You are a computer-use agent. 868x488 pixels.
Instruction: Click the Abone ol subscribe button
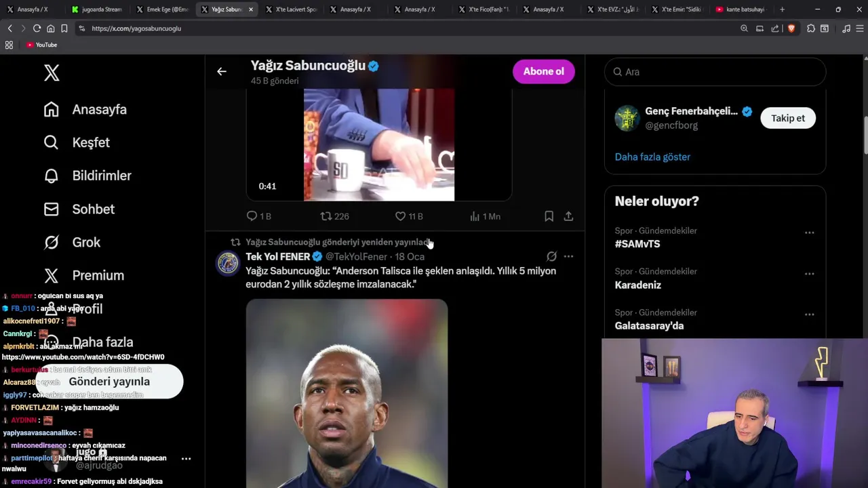click(x=543, y=71)
